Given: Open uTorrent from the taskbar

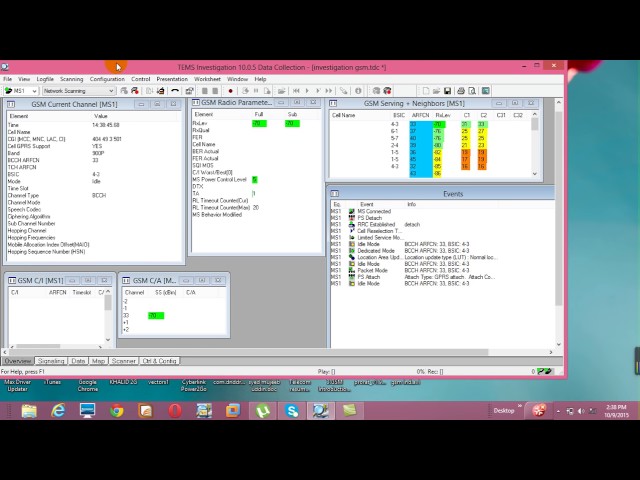Looking at the screenshot, I should pyautogui.click(x=263, y=410).
